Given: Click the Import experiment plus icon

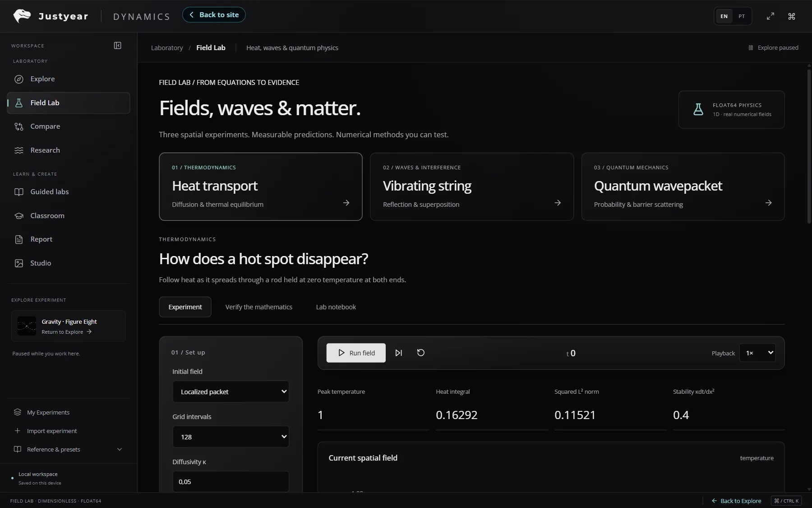Looking at the screenshot, I should point(18,431).
